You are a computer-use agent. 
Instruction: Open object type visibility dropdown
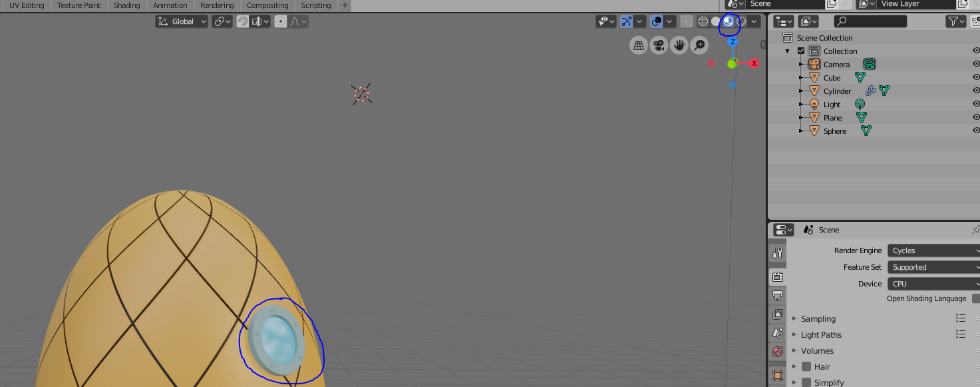click(606, 21)
